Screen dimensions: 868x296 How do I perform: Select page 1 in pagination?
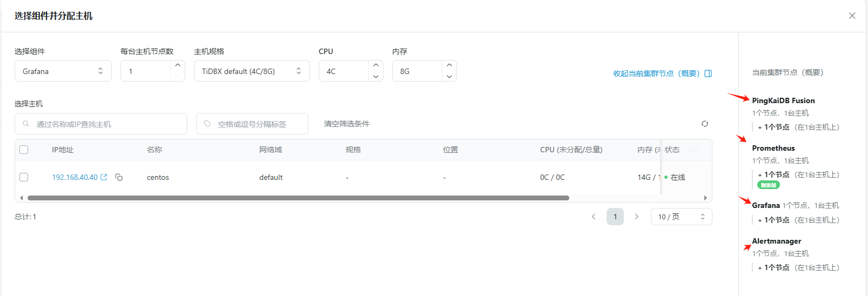(x=615, y=217)
